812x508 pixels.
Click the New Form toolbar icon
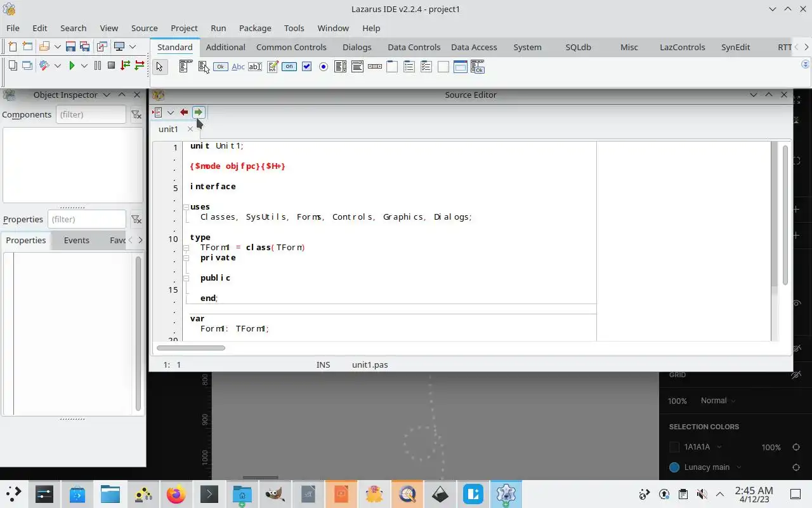[27, 46]
